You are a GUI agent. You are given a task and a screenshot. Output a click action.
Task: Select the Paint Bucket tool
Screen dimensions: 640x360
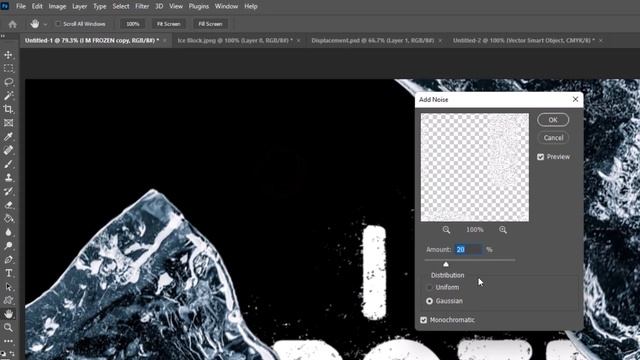tap(8, 218)
